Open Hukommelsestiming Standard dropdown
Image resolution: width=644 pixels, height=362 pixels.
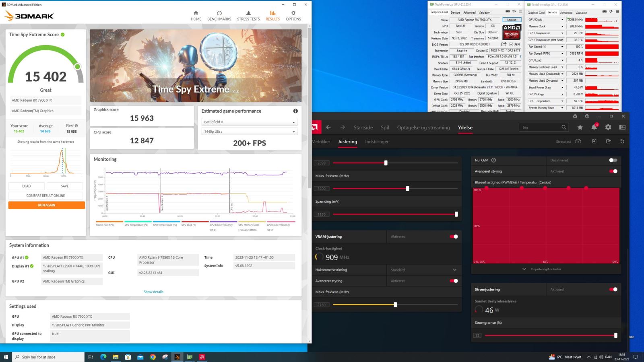pos(424,270)
